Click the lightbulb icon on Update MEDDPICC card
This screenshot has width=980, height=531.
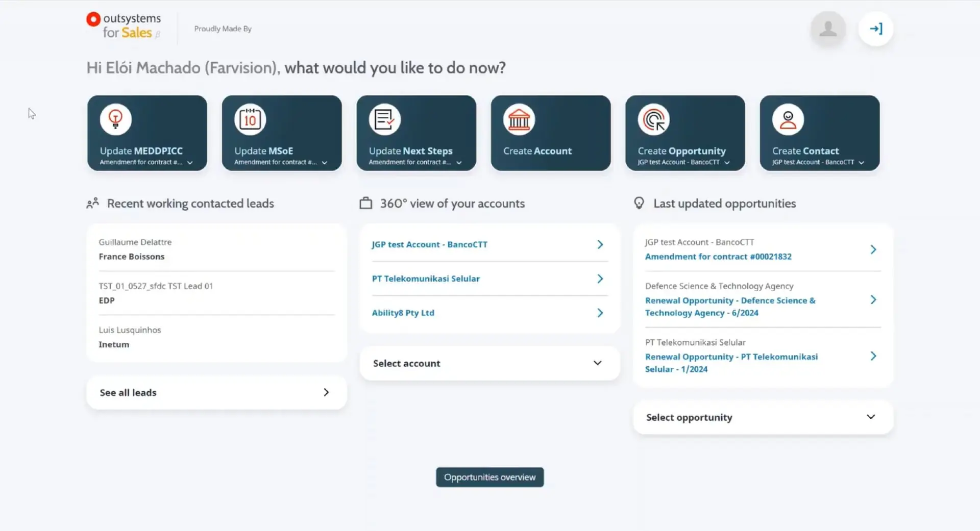(x=115, y=119)
